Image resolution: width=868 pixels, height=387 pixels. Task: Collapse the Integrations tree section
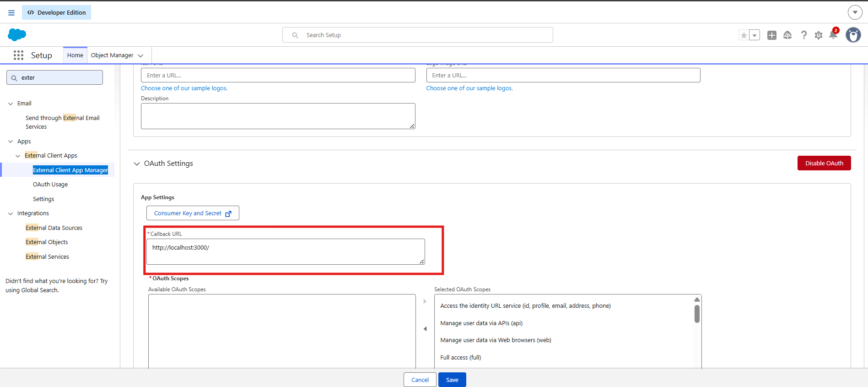click(11, 213)
